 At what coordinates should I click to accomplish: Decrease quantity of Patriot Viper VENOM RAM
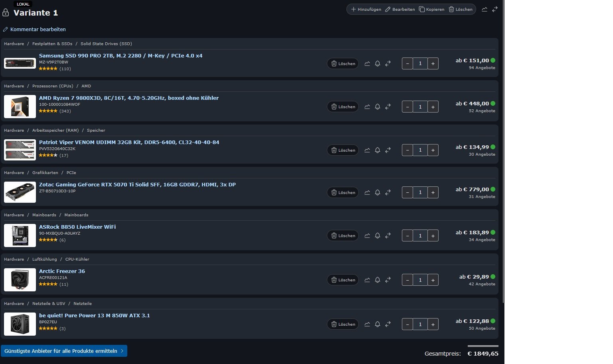[407, 150]
